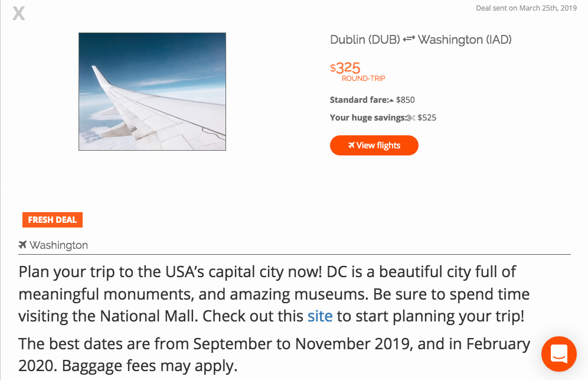Click the Washington (IAD) destination text

point(465,40)
